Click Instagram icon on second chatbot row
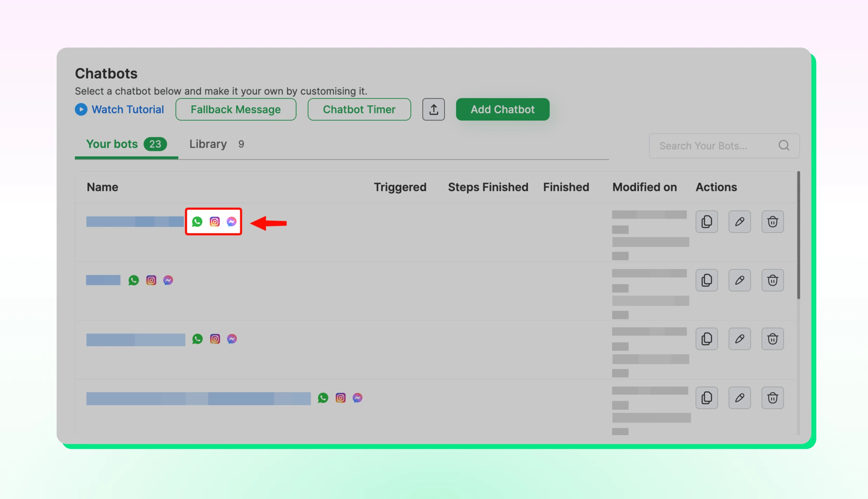Viewport: 868px width, 499px height. (151, 280)
